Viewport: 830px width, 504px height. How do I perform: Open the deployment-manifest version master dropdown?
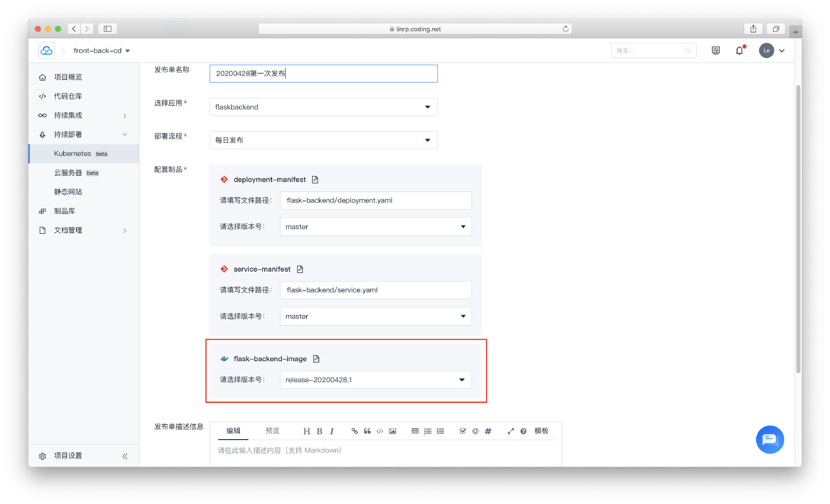[x=376, y=227]
